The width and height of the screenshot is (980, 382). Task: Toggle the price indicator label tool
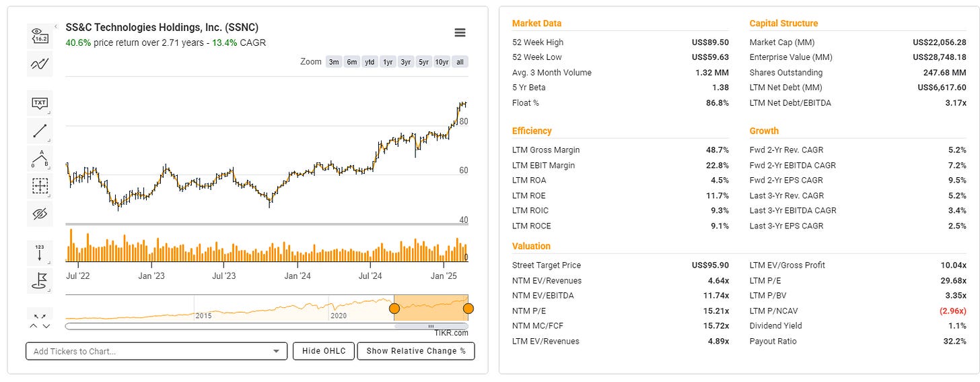40,37
